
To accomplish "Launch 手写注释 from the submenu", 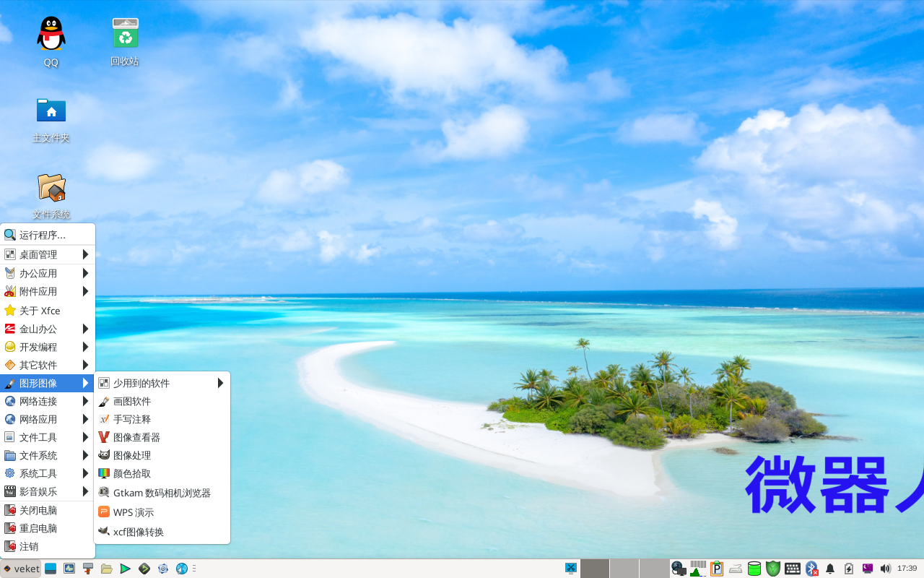I will point(162,419).
